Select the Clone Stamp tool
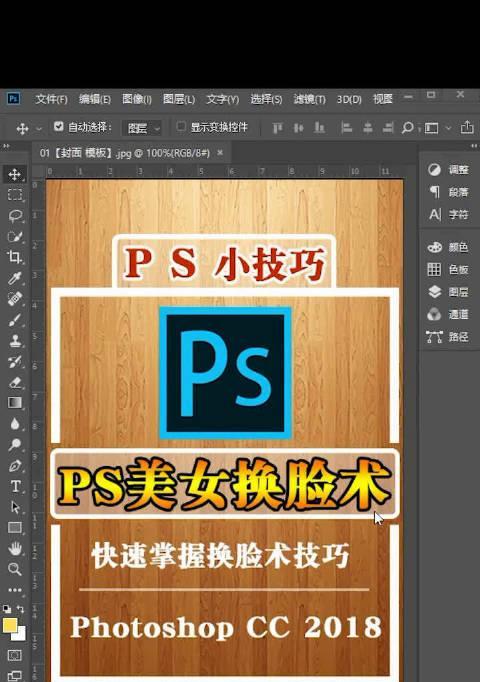 tap(15, 340)
